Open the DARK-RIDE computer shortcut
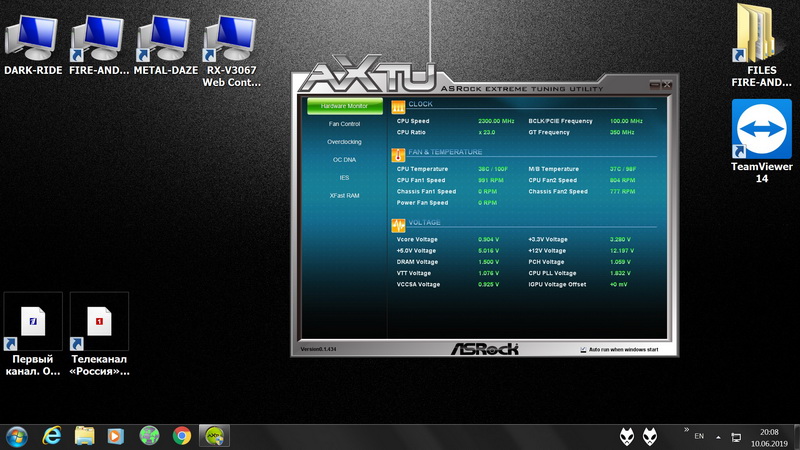Viewport: 800px width, 450px height. pyautogui.click(x=33, y=40)
